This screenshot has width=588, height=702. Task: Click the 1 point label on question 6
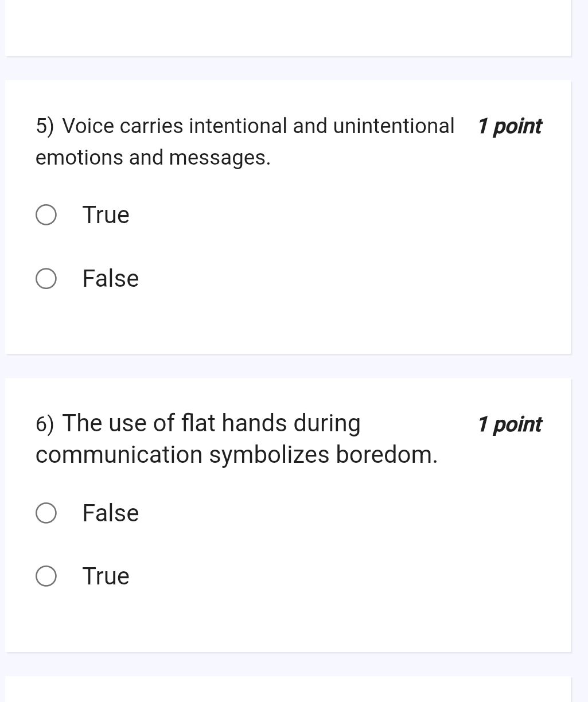509,424
